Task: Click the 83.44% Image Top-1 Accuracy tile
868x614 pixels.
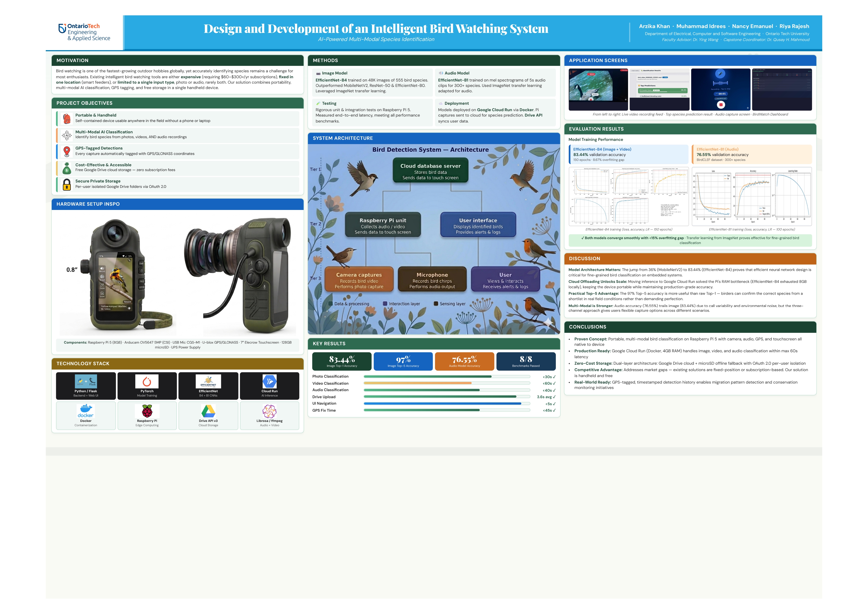Action: coord(342,361)
